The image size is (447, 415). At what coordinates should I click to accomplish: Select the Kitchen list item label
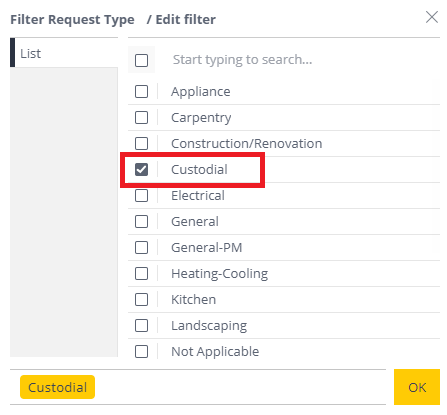pyautogui.click(x=193, y=299)
